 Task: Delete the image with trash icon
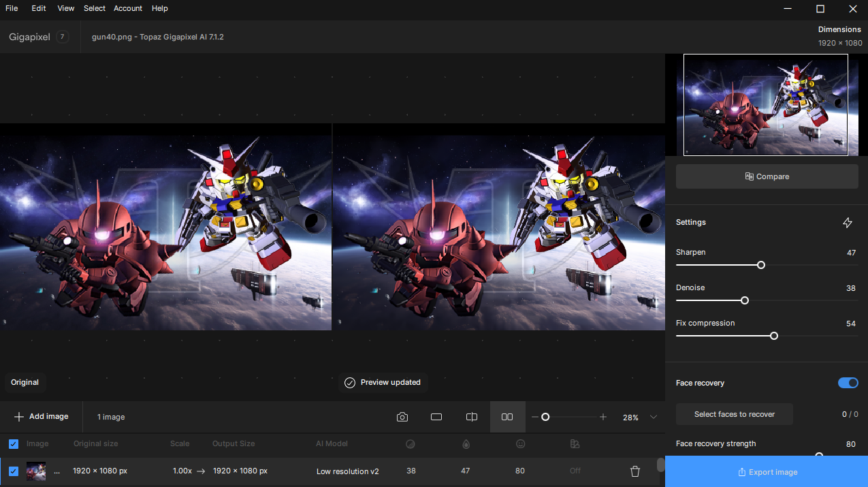pyautogui.click(x=635, y=471)
